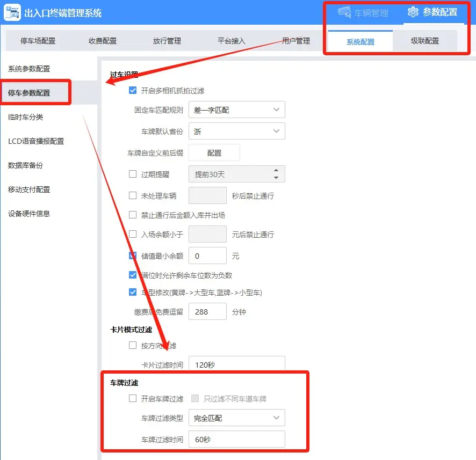Click the 配置 button for plate prefix
476x460 pixels.
214,153
